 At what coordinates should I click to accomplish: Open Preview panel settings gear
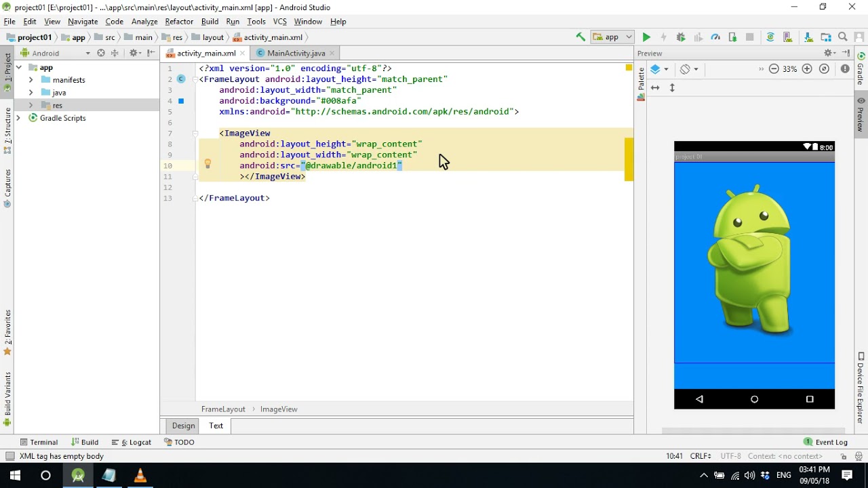829,53
